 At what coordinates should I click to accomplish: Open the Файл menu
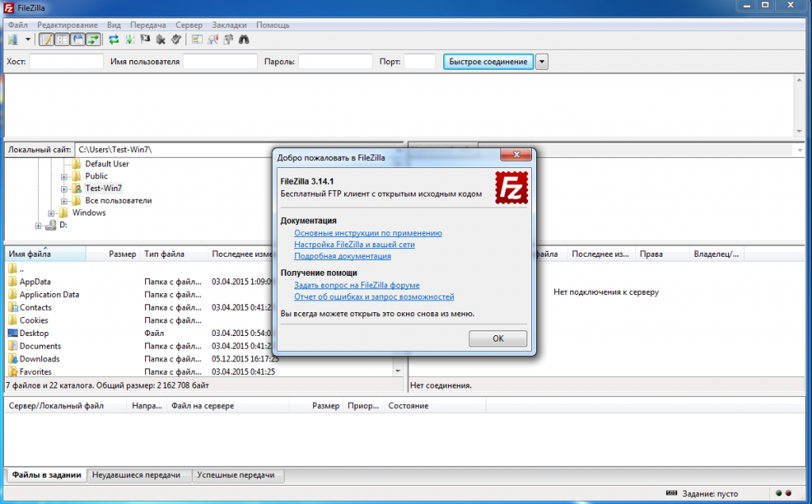(x=17, y=25)
